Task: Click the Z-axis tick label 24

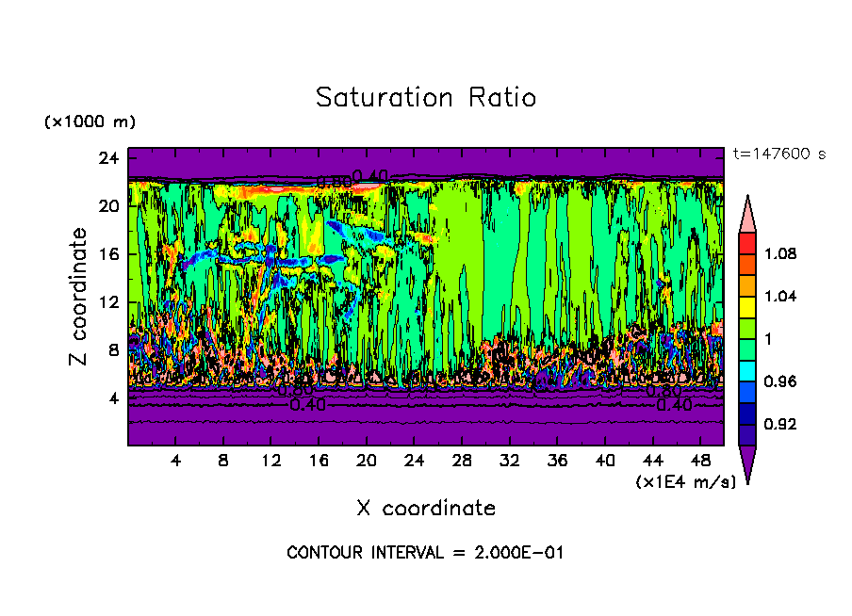Action: (108, 158)
